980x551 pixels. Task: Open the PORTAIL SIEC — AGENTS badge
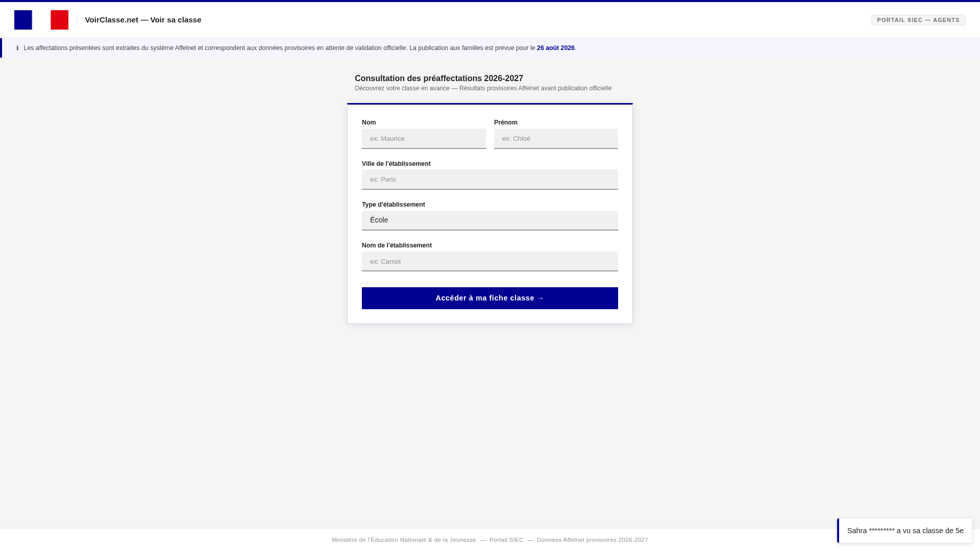tap(918, 20)
